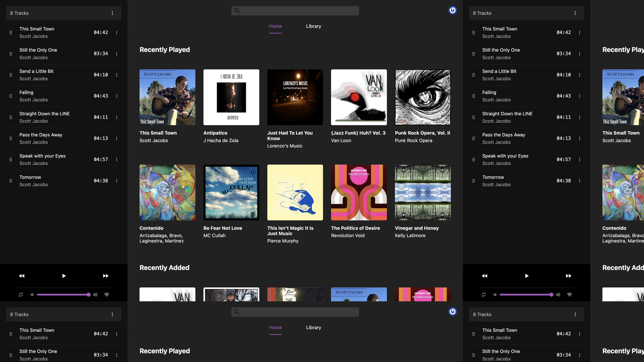Click the drag handle of This Small Town in the upper-left list
644x362 pixels.
coord(11,33)
